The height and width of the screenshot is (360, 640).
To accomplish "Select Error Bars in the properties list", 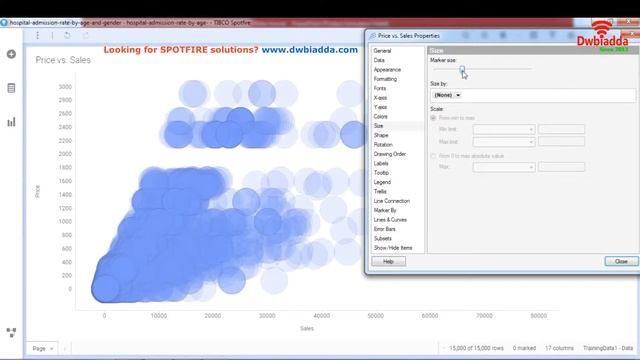I will (x=384, y=229).
